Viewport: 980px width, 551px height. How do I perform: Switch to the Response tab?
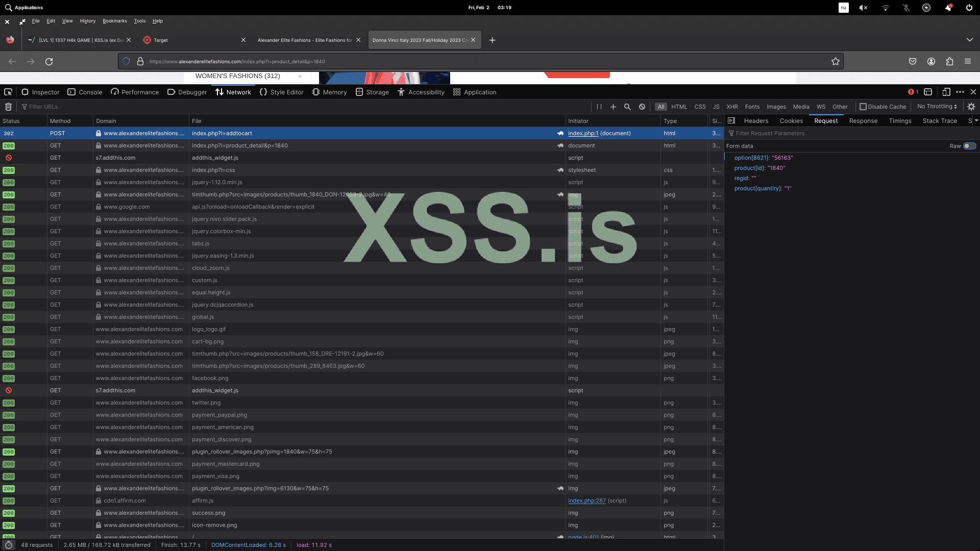pos(863,121)
